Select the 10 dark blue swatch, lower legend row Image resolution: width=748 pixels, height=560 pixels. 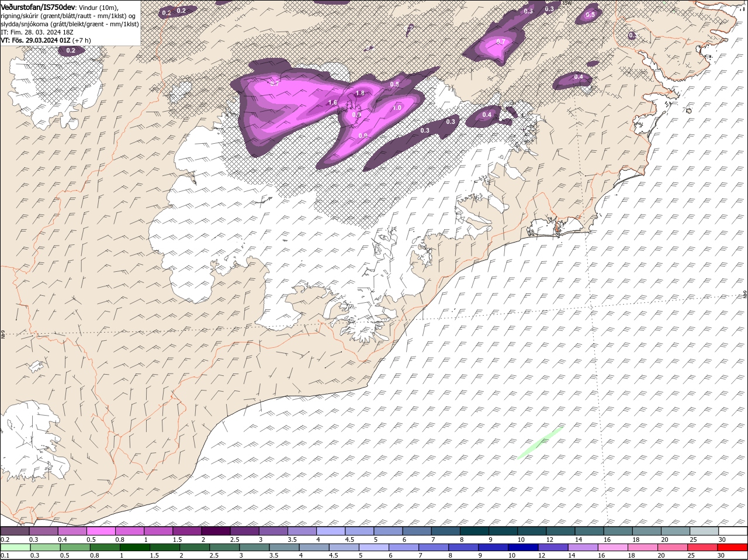click(524, 548)
